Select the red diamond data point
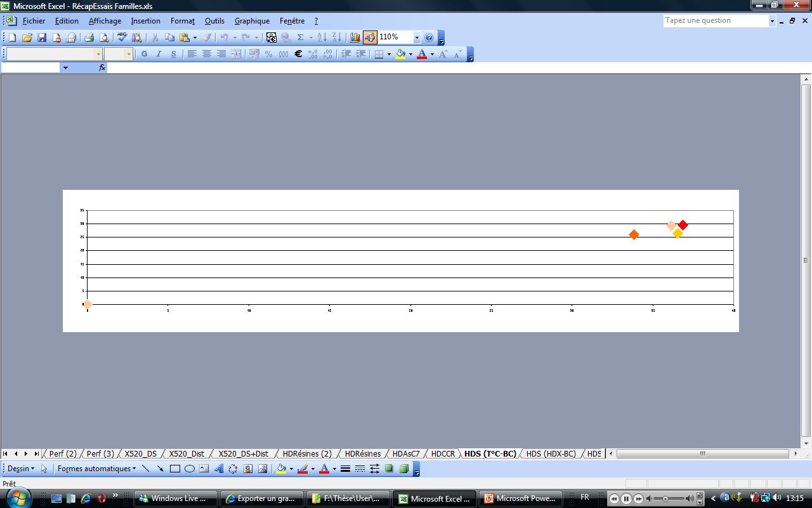 pyautogui.click(x=683, y=225)
